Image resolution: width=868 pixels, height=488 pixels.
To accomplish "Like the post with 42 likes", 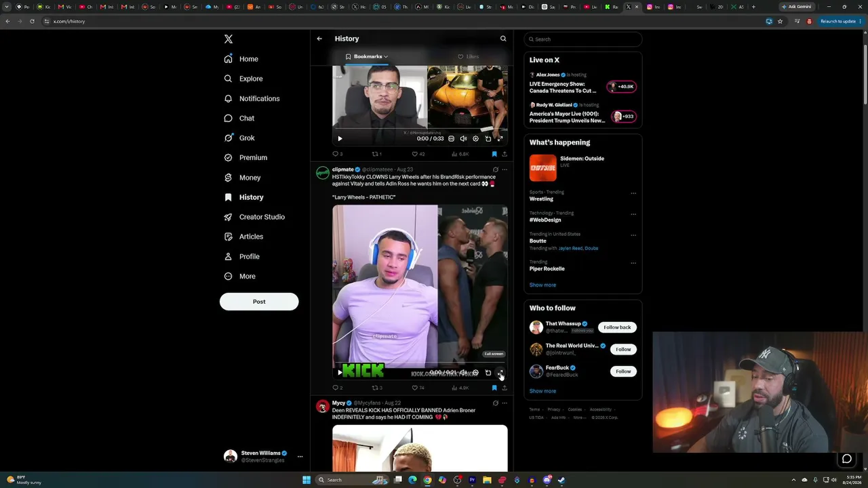I will [418, 154].
